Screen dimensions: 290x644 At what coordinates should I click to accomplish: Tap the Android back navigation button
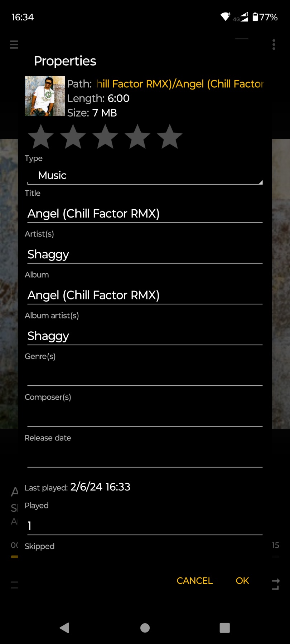click(64, 628)
